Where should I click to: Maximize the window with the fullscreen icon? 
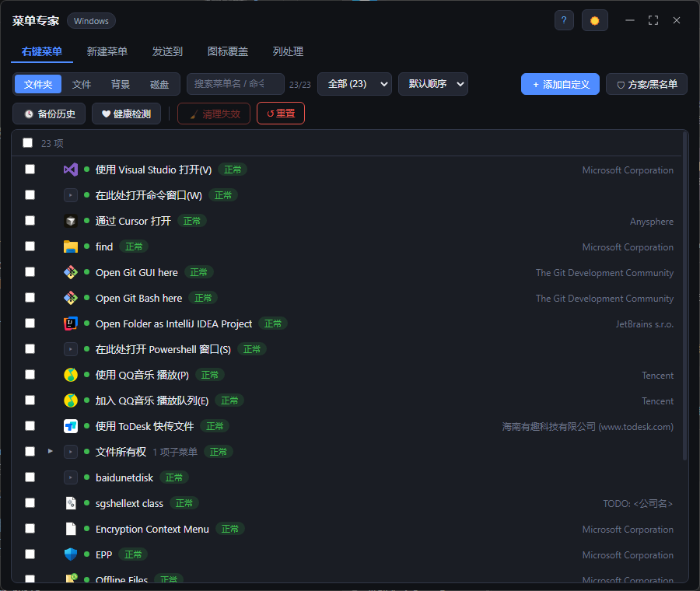tap(653, 20)
